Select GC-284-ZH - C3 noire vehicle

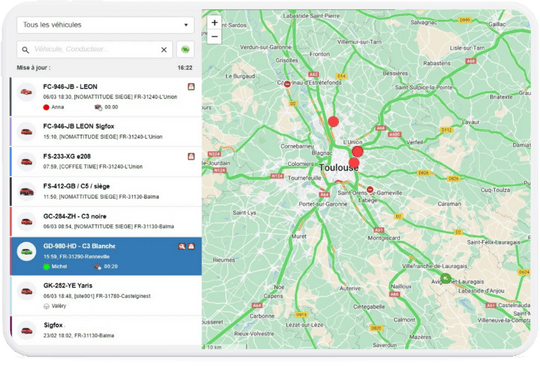[x=106, y=221]
